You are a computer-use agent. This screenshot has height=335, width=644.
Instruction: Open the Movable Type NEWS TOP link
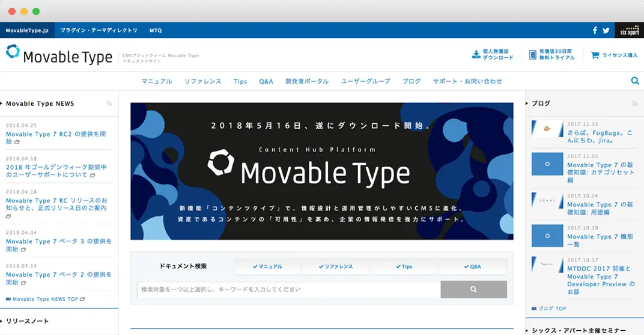(45, 299)
